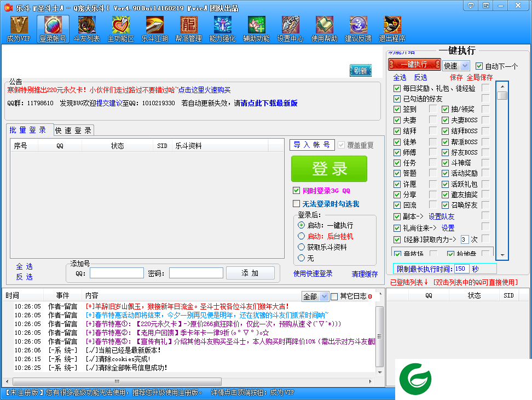
Task: Uncheck the 活跃礼包 checkbox
Action: pos(445,184)
